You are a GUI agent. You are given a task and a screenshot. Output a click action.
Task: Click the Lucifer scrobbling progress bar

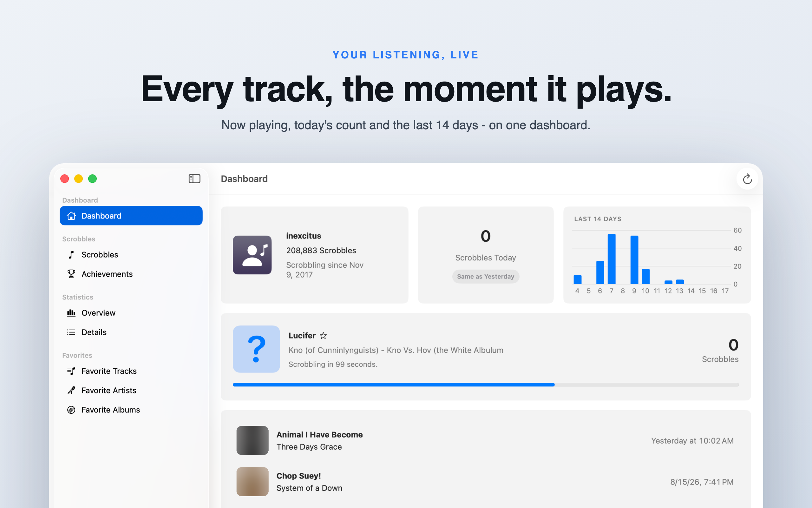(x=486, y=385)
